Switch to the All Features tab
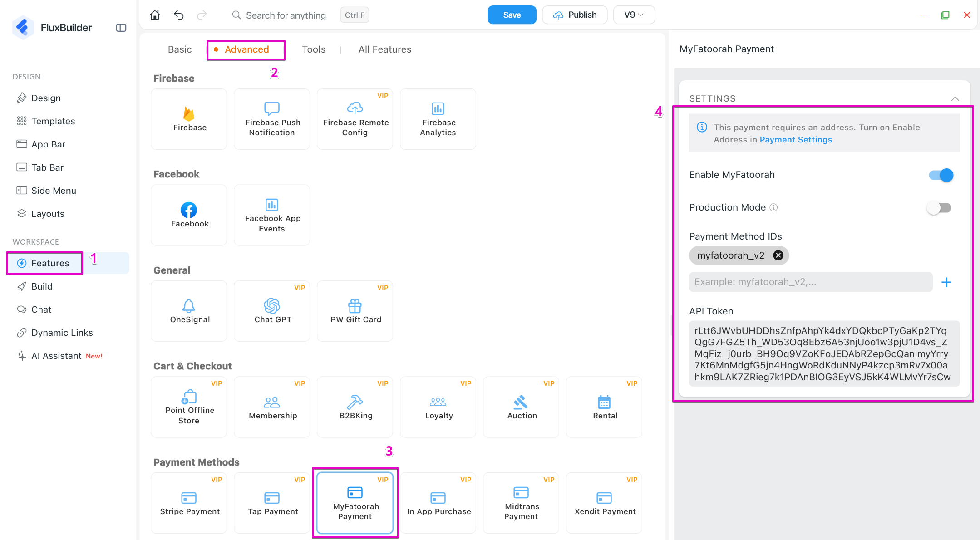Viewport: 980px width, 540px height. point(385,49)
